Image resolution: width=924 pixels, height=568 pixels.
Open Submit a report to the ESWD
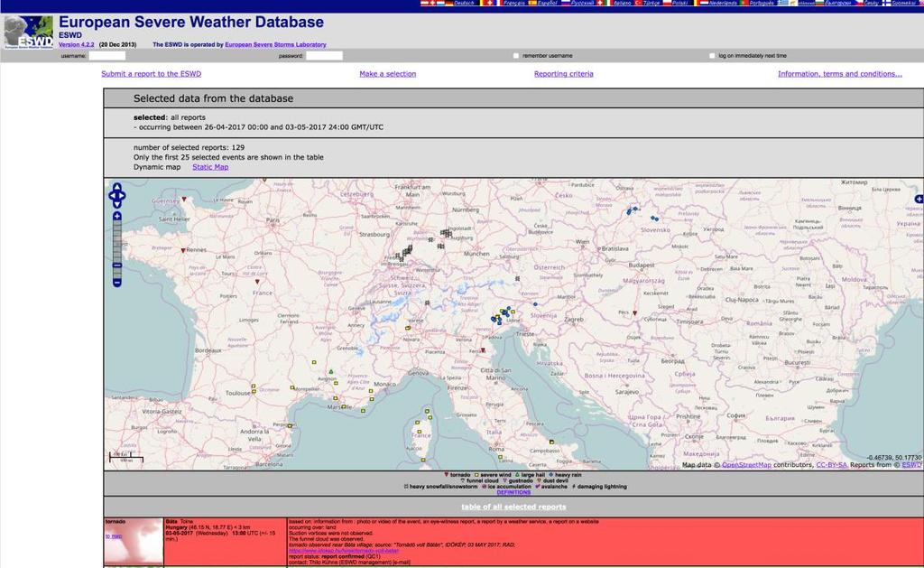(x=151, y=74)
